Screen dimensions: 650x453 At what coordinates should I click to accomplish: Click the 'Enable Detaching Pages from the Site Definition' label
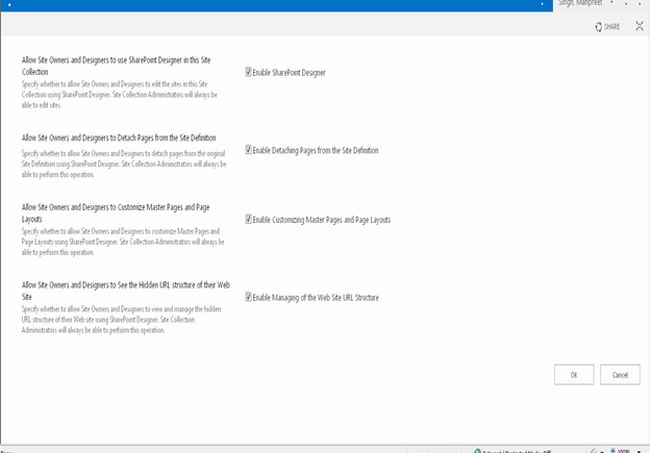[x=315, y=150]
